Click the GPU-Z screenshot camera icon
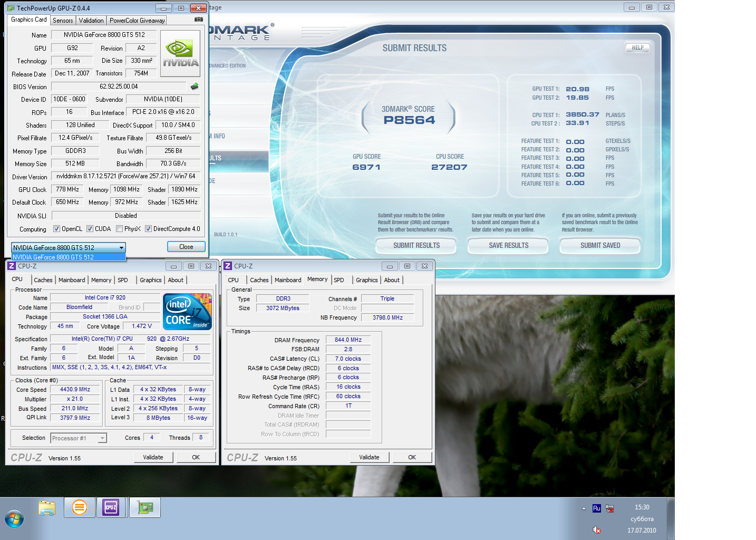 tap(199, 20)
